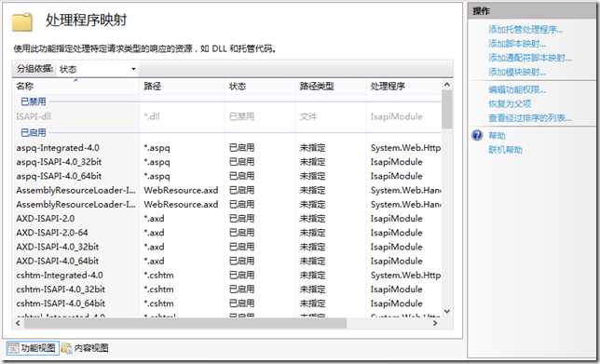Select the aspq-ISAPI-4.0_64bit row
The height and width of the screenshot is (364, 600).
click(227, 176)
